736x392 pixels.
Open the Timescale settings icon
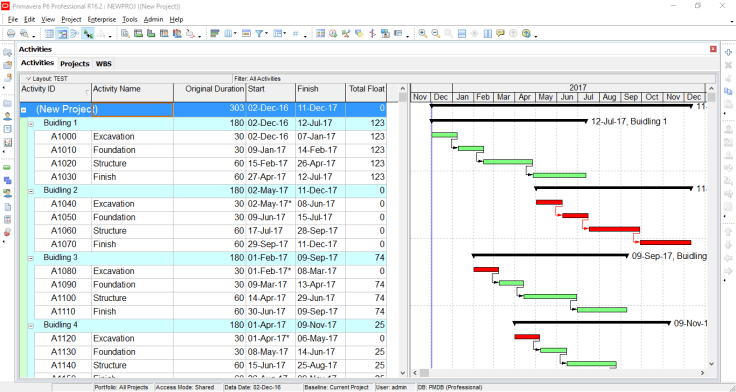(x=246, y=33)
